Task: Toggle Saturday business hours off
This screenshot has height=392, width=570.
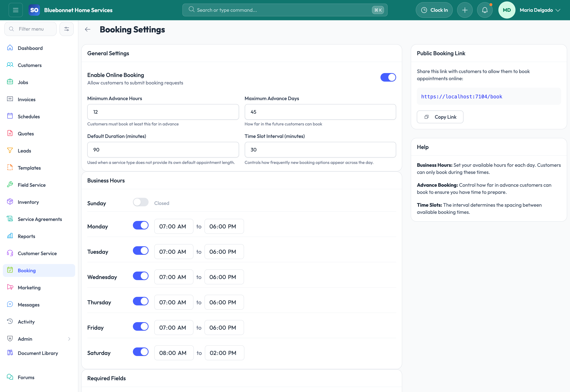Action: click(x=141, y=352)
